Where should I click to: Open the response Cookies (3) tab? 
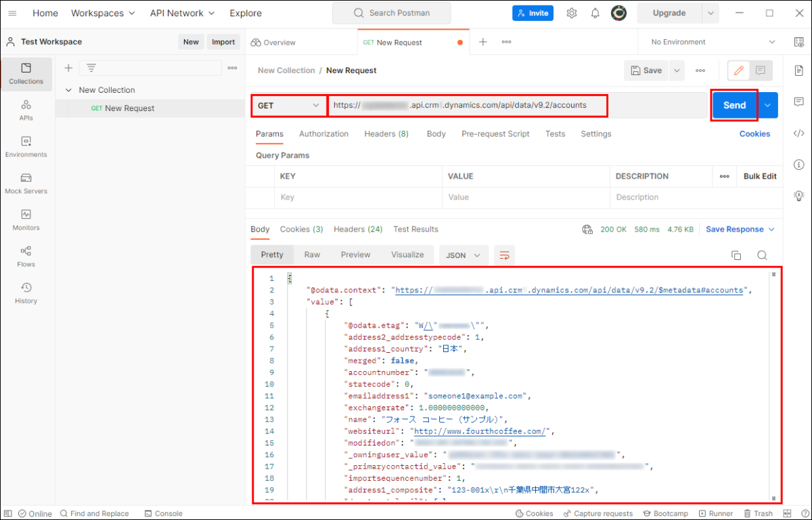(x=302, y=230)
